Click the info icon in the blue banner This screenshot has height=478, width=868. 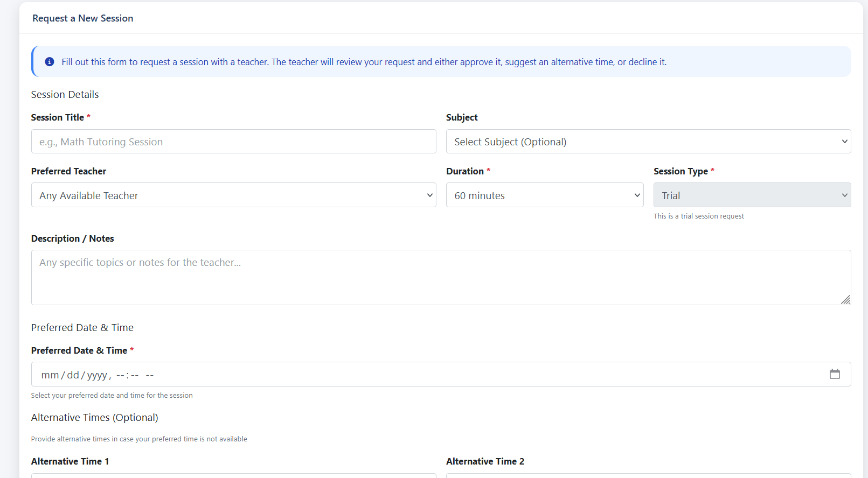point(50,62)
